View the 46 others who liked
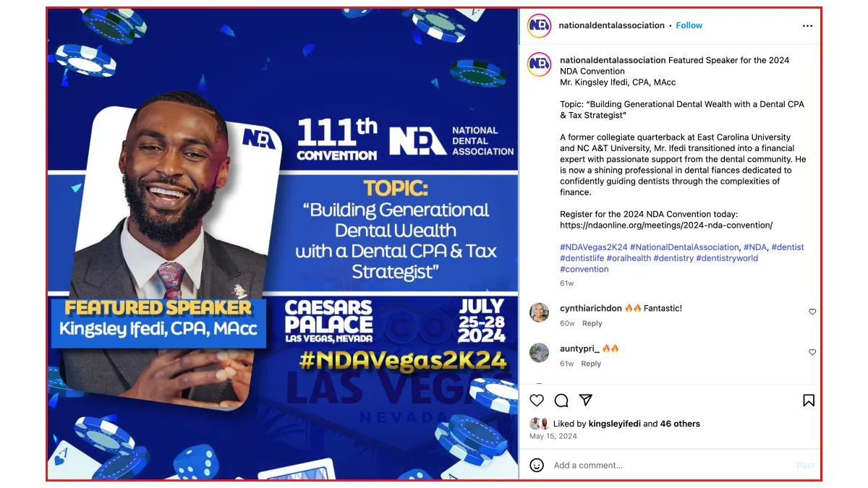The width and height of the screenshot is (868, 488). click(x=680, y=424)
